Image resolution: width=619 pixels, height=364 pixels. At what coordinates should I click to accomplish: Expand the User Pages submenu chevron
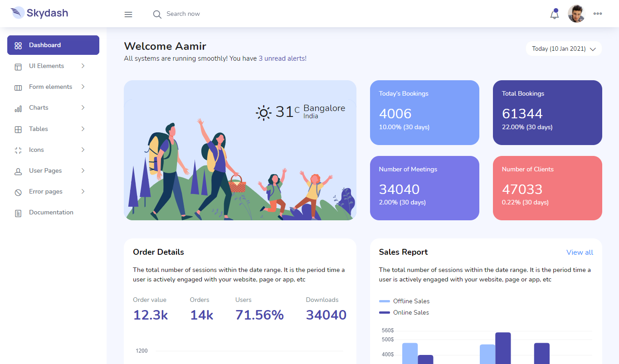pyautogui.click(x=83, y=170)
